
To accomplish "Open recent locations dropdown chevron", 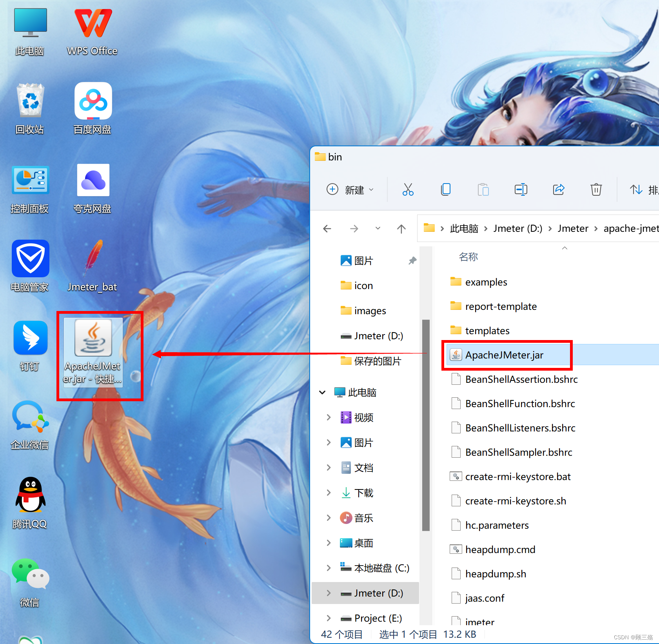I will pos(378,228).
